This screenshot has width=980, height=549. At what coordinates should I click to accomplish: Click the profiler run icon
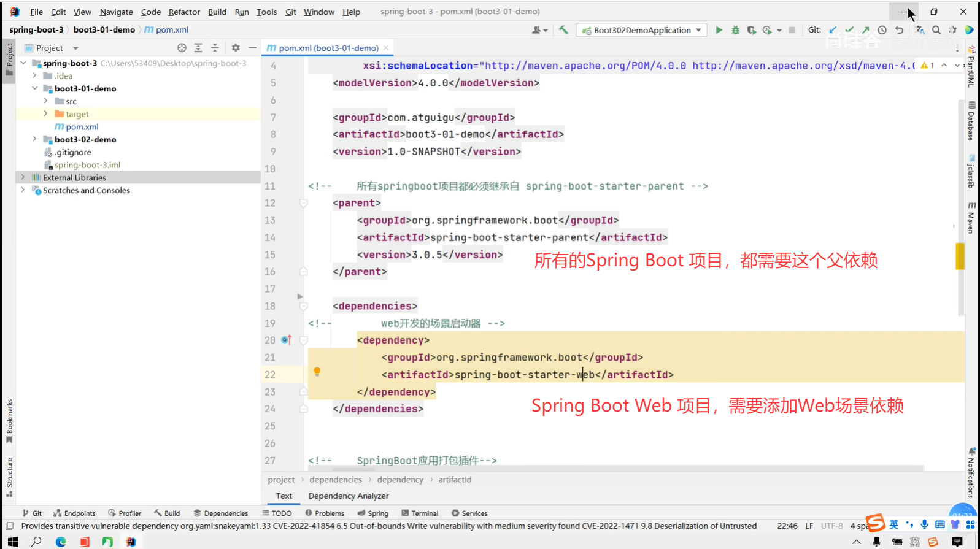point(767,30)
